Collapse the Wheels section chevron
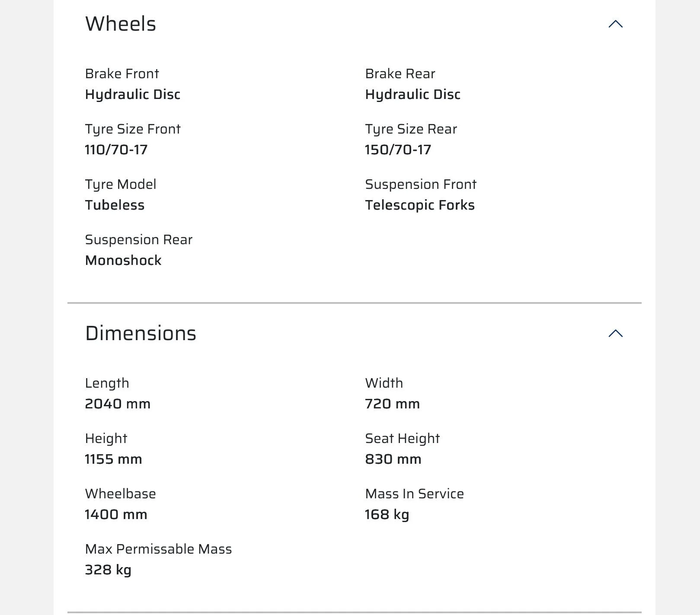Screen dimensions: 700x615 (x=615, y=24)
